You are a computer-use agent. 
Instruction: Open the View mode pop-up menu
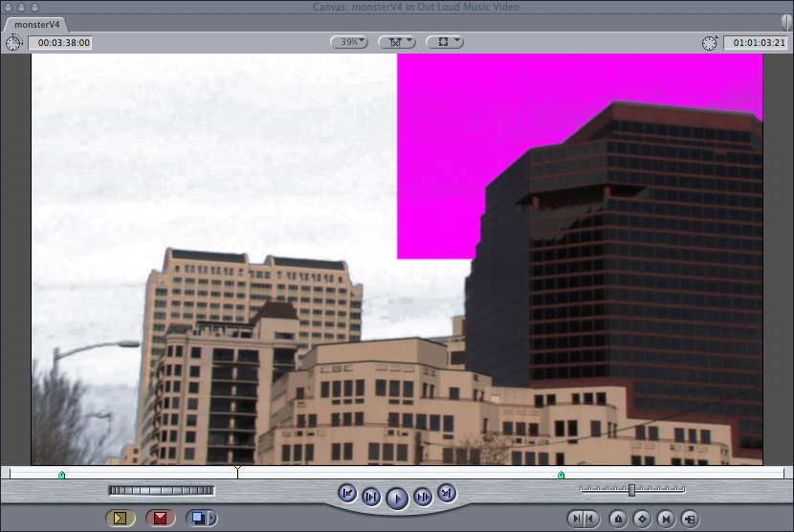(x=445, y=42)
